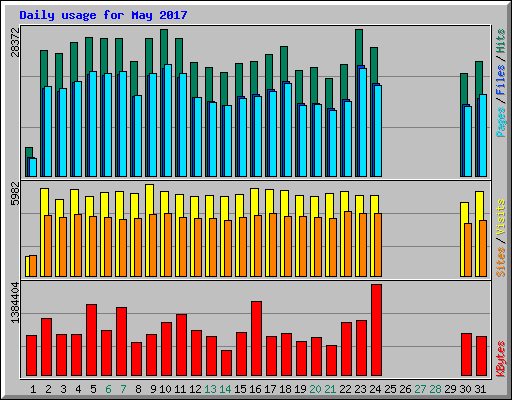This screenshot has width=512, height=400.
Task: Click the yellow visits bar for day 16
Action: coord(254,202)
